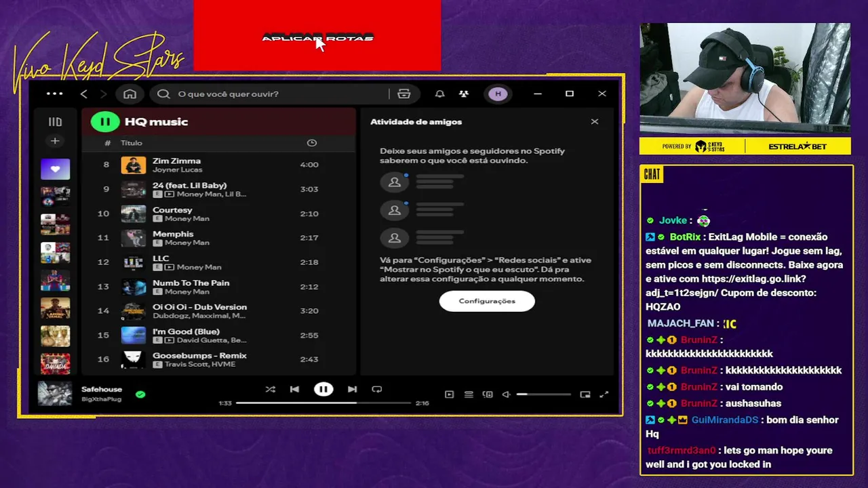Click the Estrela Bet sponsor banner
The width and height of the screenshot is (868, 488).
pos(797,146)
